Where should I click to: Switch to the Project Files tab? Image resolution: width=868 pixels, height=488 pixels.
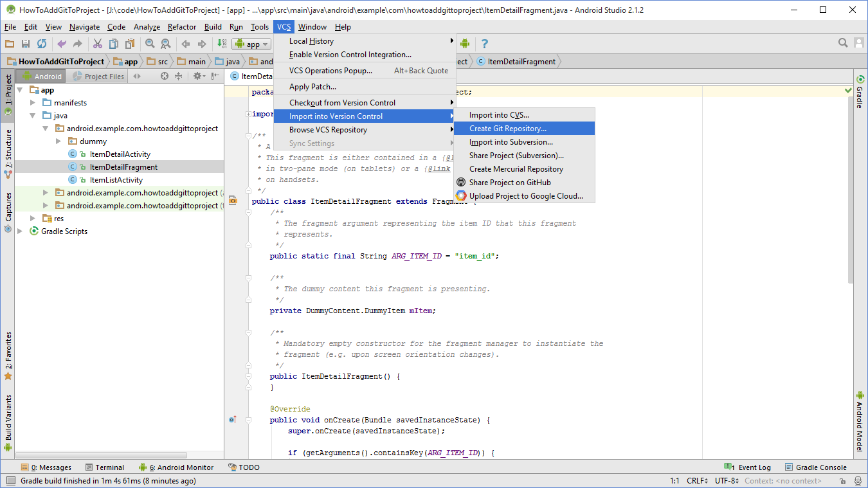pyautogui.click(x=98, y=76)
